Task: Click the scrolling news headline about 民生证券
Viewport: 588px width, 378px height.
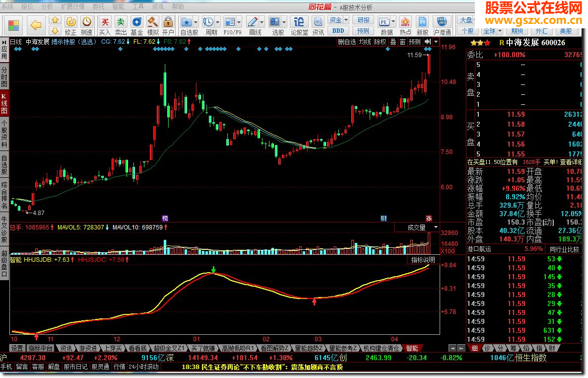Action: coord(262,367)
